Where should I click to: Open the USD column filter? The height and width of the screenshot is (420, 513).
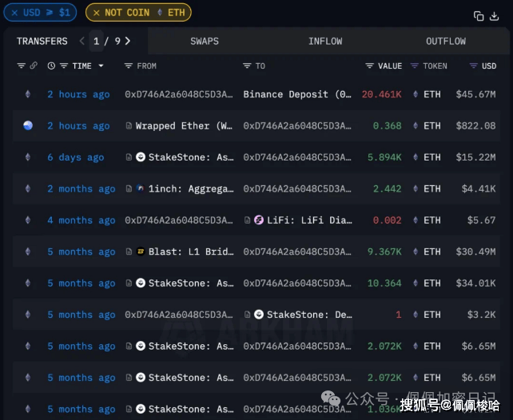tap(473, 65)
